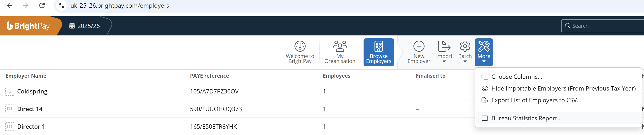Select the Browse Employers icon

pyautogui.click(x=378, y=46)
